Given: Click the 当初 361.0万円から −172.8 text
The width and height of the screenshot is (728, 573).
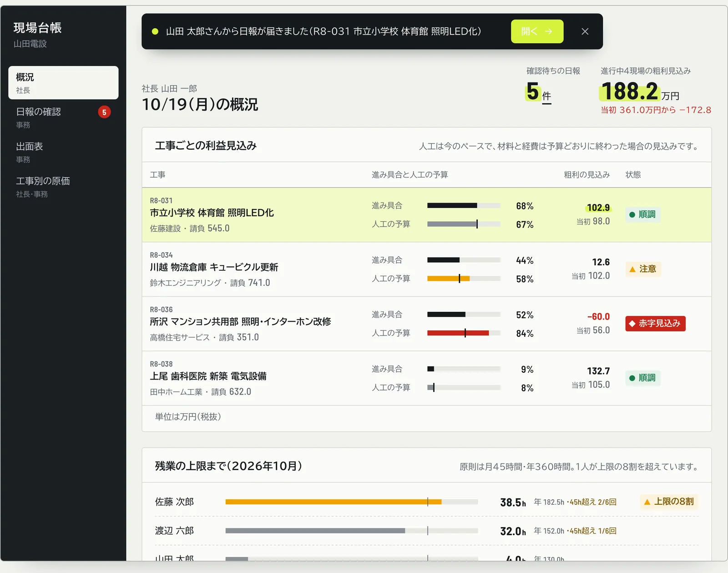Looking at the screenshot, I should point(656,110).
